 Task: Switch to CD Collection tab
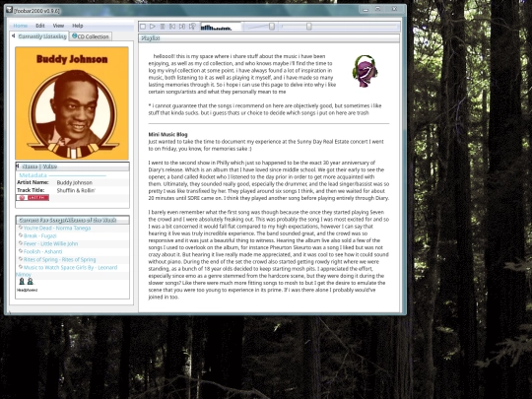(91, 36)
